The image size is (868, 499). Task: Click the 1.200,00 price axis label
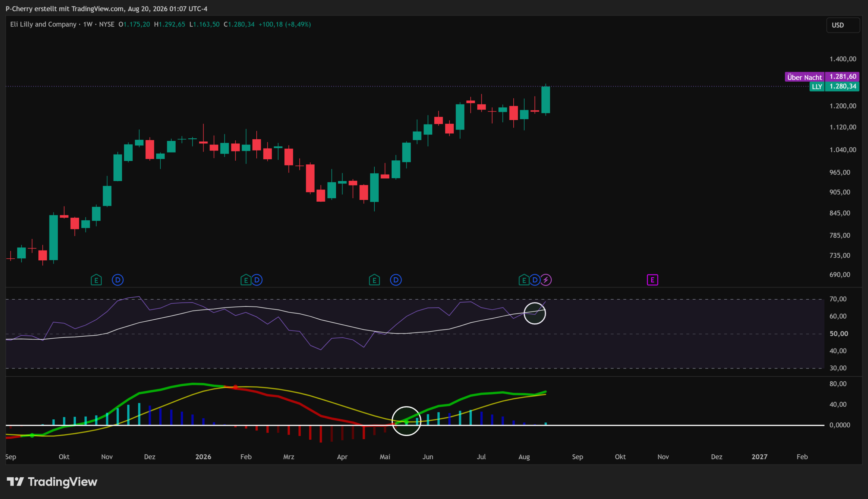(x=843, y=106)
